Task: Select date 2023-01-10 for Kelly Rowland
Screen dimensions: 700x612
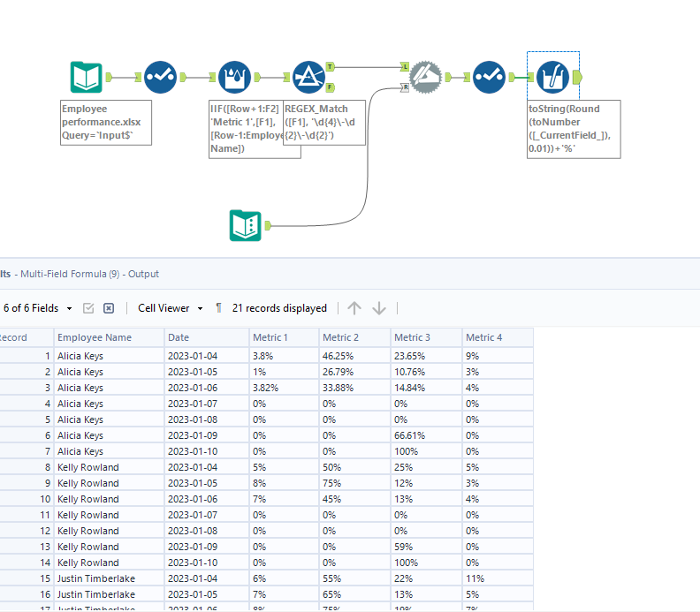Action: click(x=207, y=563)
